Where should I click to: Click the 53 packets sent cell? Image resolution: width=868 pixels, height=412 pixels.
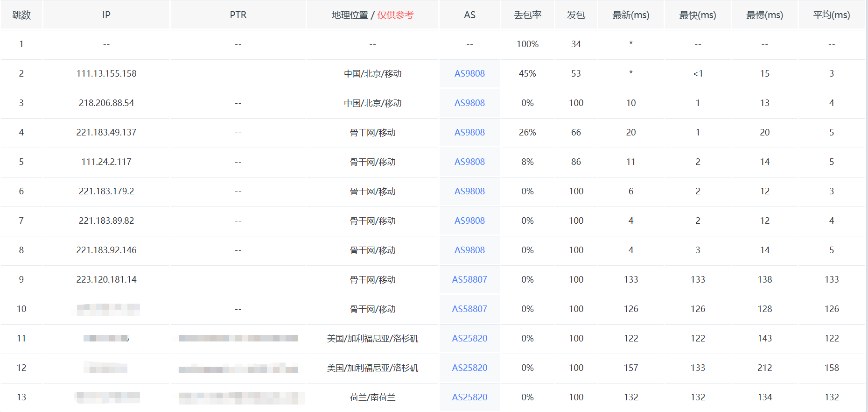pos(576,73)
